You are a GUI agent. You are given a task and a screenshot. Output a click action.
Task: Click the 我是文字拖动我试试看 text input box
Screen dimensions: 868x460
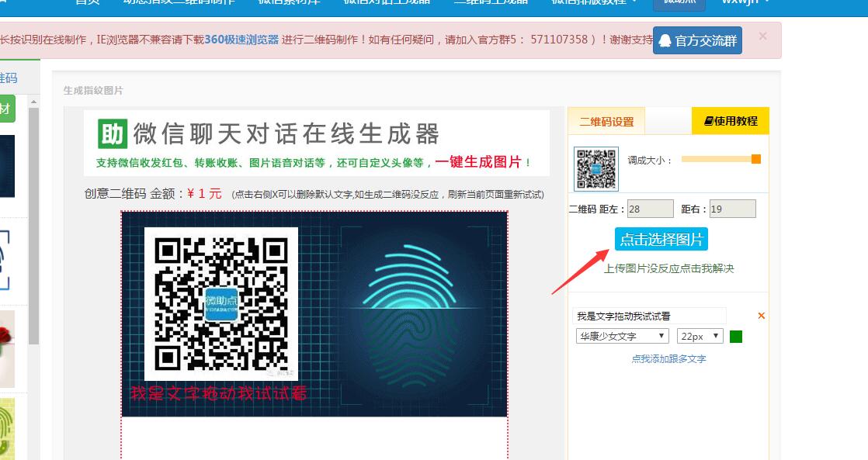650,316
